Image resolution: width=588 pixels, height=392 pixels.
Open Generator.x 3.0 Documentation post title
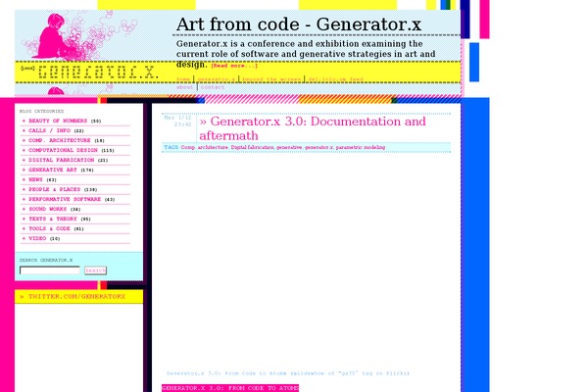313,128
